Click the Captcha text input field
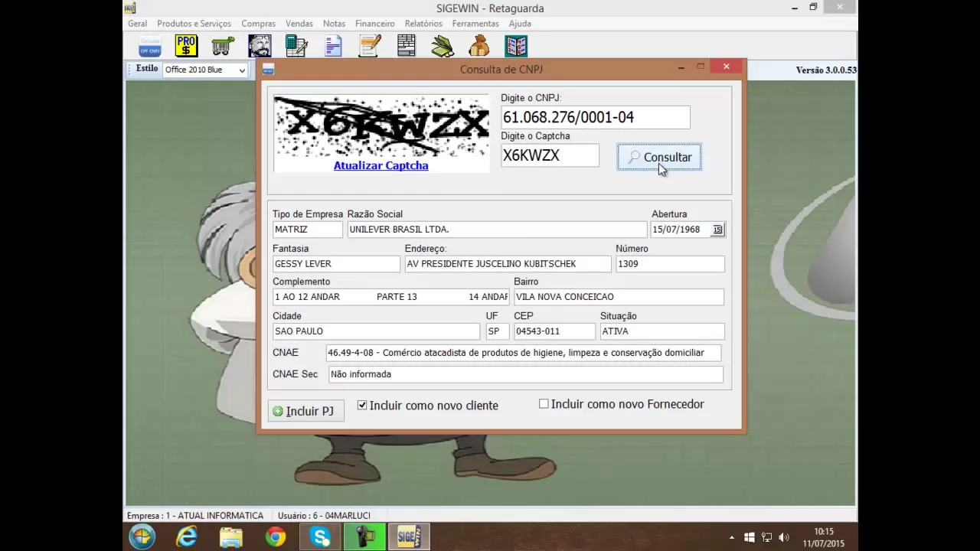Viewport: 980px width, 551px height. click(x=550, y=155)
